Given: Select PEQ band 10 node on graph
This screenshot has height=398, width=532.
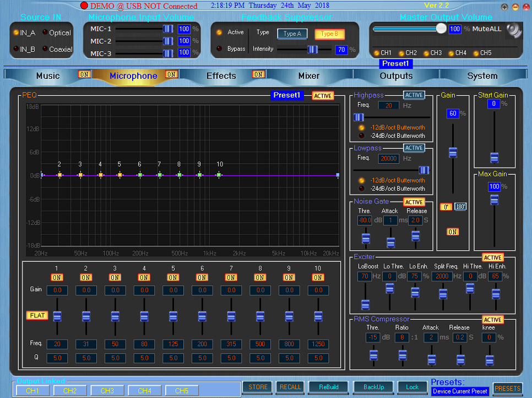Looking at the screenshot, I should (219, 175).
